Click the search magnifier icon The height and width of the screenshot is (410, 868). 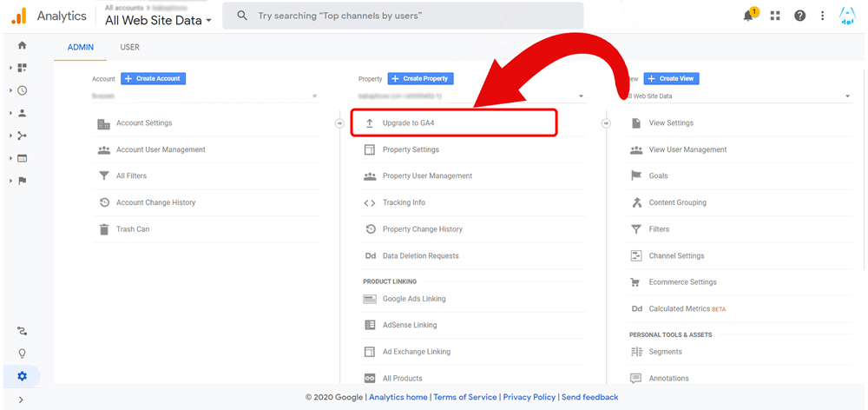pos(242,16)
